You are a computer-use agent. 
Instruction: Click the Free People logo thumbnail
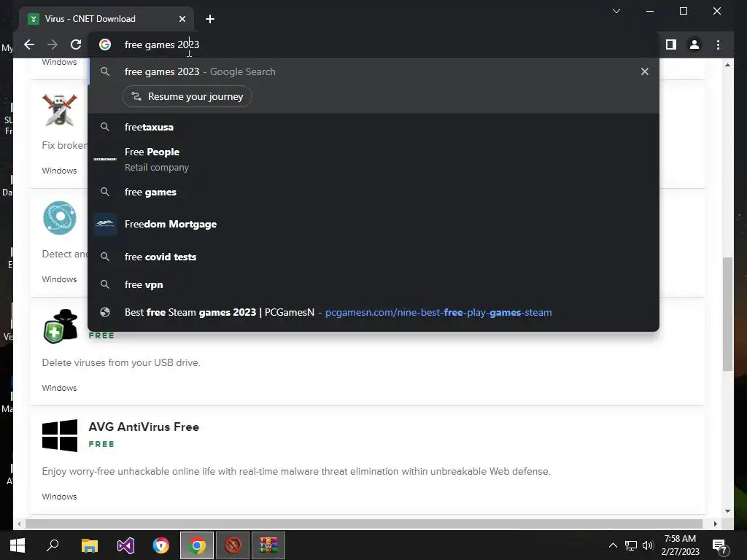coord(105,159)
